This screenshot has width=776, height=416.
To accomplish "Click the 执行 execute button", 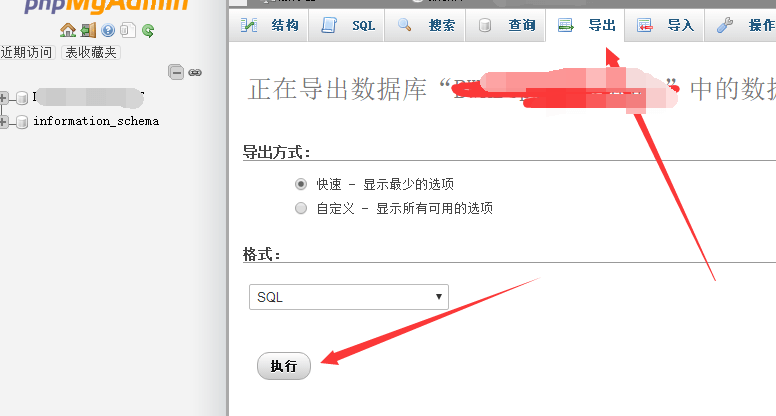I will [284, 366].
